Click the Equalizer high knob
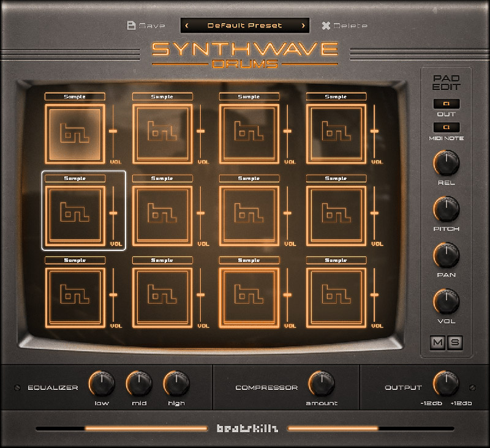 176,383
